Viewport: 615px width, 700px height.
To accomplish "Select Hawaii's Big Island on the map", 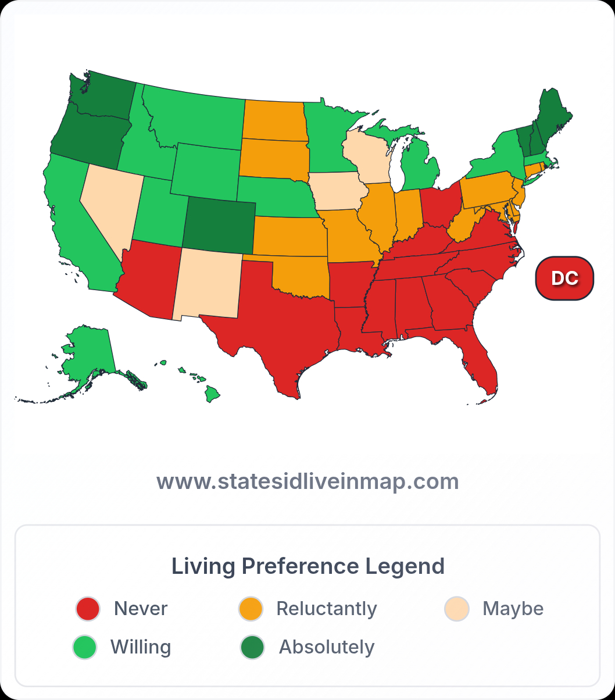I will [x=213, y=395].
